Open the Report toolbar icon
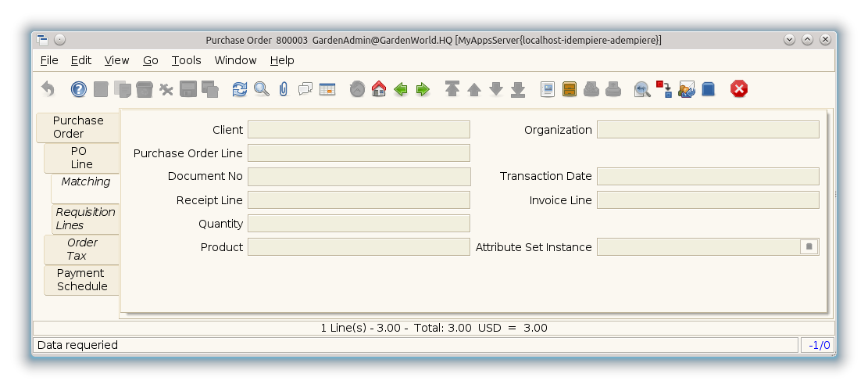The image size is (868, 388). 548,89
